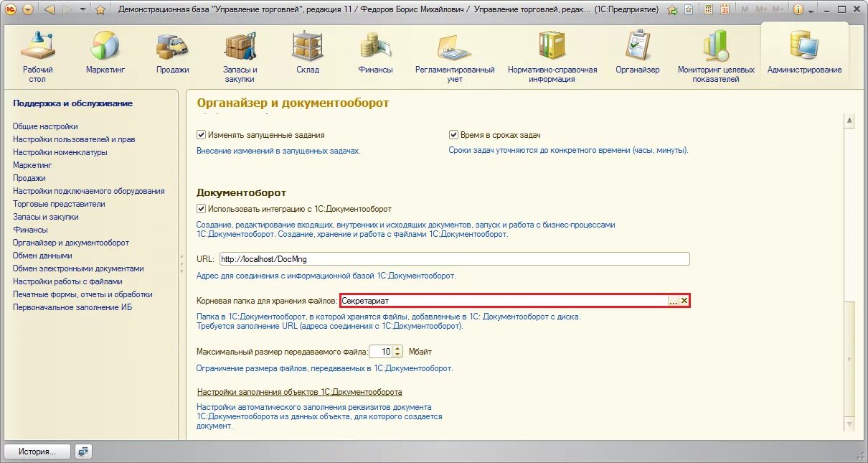Open Настройки работы с файлами
This screenshot has height=463, width=868.
[67, 281]
